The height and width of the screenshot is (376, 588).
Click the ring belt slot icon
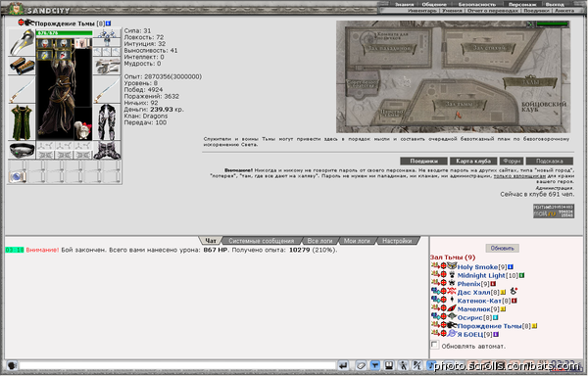(x=22, y=150)
